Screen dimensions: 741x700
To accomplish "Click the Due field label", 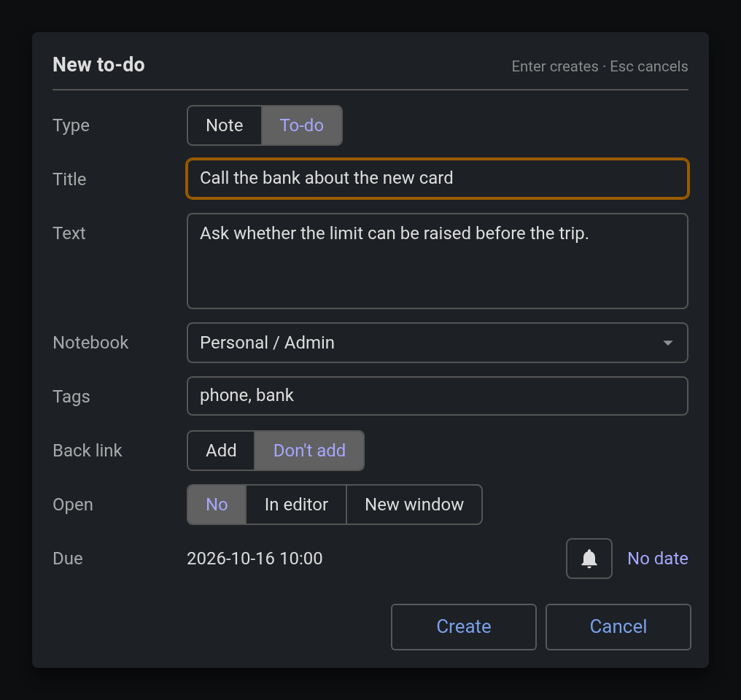I will click(68, 559).
